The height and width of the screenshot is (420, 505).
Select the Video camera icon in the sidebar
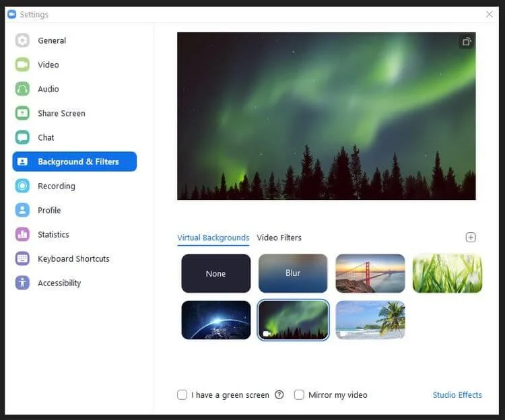[22, 65]
